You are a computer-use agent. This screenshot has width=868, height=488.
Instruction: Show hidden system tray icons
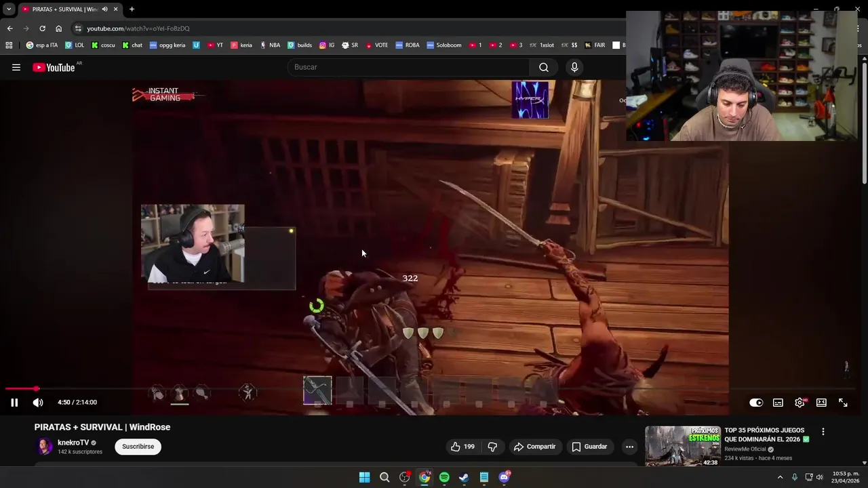pyautogui.click(x=780, y=477)
